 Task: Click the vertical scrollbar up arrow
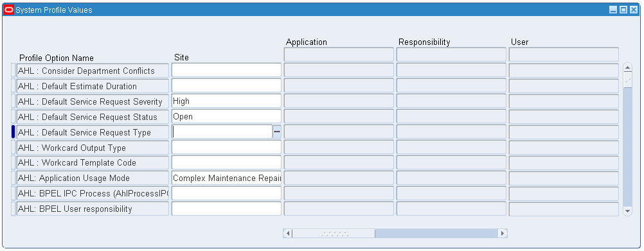[627, 67]
